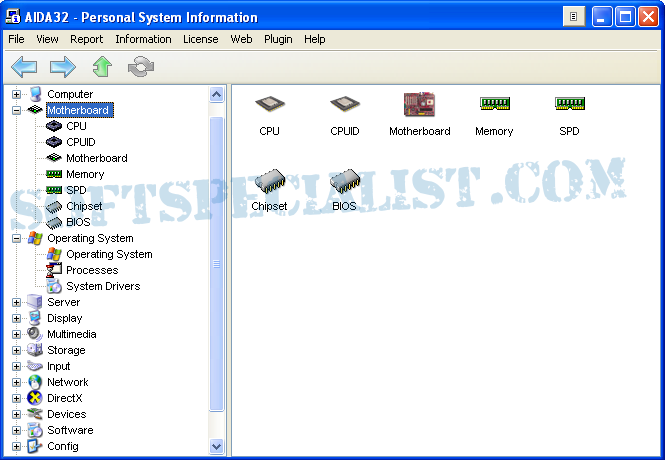Expand the Devices node

coord(16,414)
